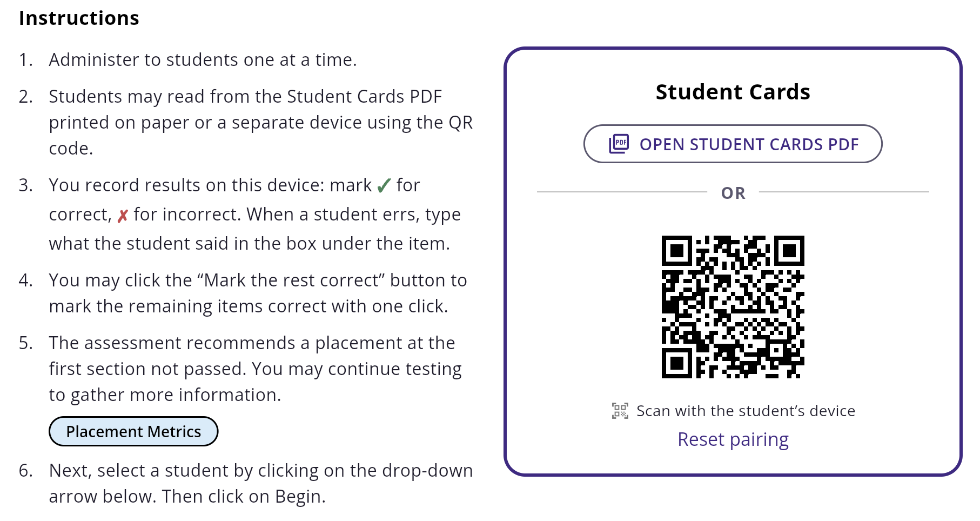Click the green checkmark icon for correct
This screenshot has height=521, width=980.
tap(384, 185)
